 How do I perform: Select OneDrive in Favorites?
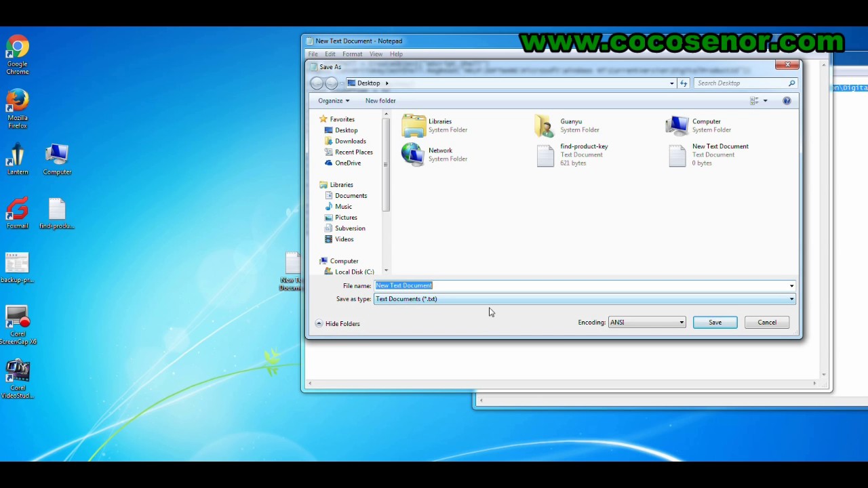coord(342,163)
